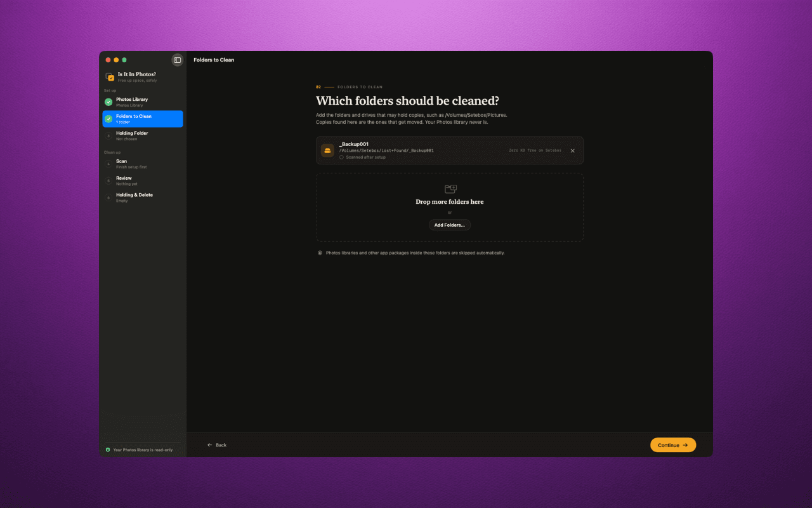
Task: Click the step 4 circle beside Scan
Action: click(x=108, y=164)
